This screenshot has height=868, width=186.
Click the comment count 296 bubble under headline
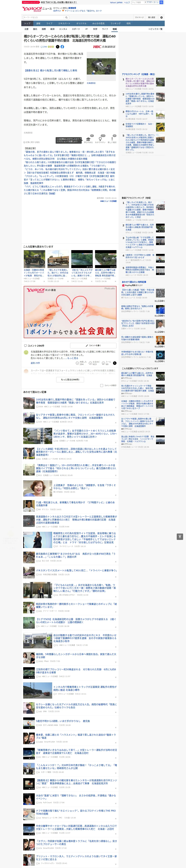(x=44, y=47)
